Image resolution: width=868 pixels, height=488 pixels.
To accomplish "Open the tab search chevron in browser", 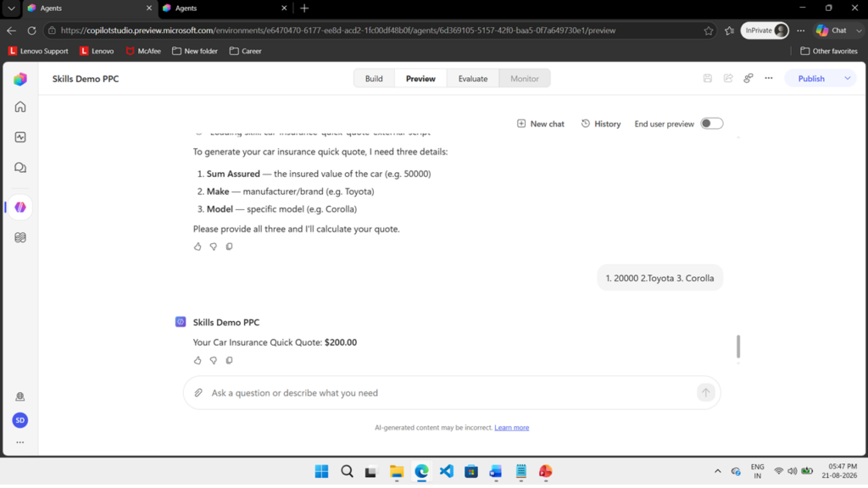I will point(11,8).
